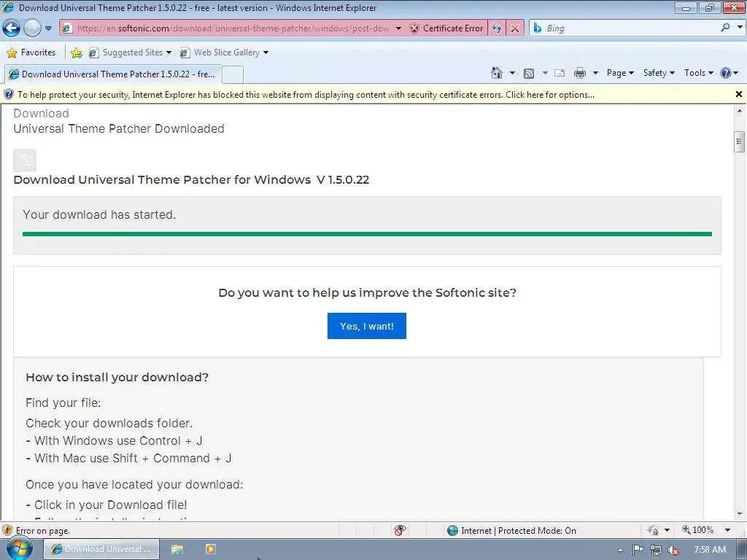Image resolution: width=747 pixels, height=560 pixels.
Task: Click the Yes, I want! button
Action: tap(367, 326)
